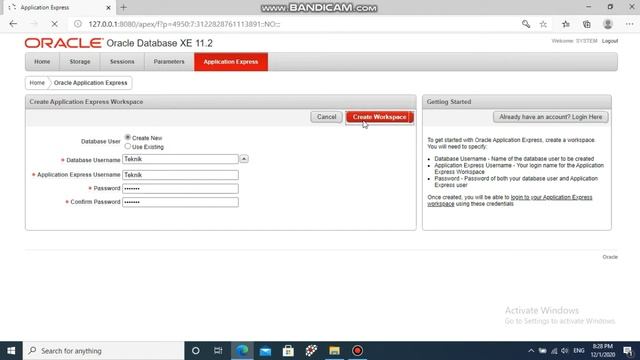This screenshot has height=360, width=640.
Task: Focus the Application Express Username field
Action: click(180, 175)
